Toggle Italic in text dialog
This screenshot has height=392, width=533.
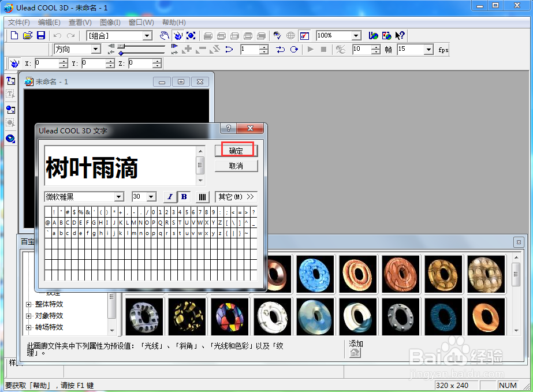tap(170, 197)
